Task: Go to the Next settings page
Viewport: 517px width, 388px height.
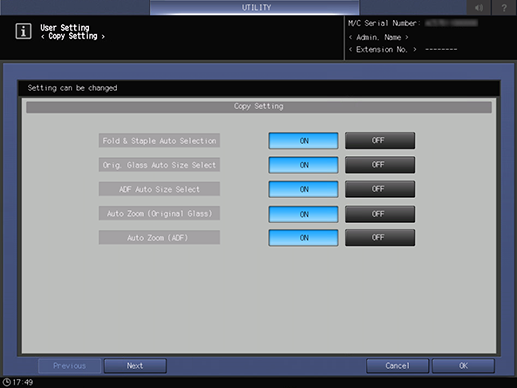Action: (135, 366)
